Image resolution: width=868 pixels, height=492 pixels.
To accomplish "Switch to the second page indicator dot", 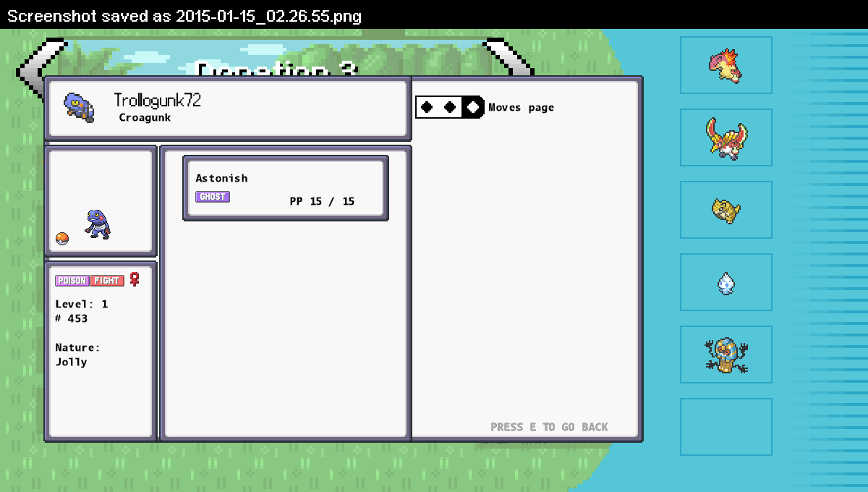I will tap(450, 107).
